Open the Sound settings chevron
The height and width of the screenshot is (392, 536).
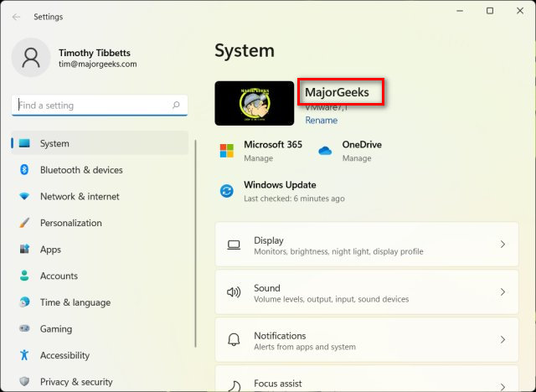[502, 292]
